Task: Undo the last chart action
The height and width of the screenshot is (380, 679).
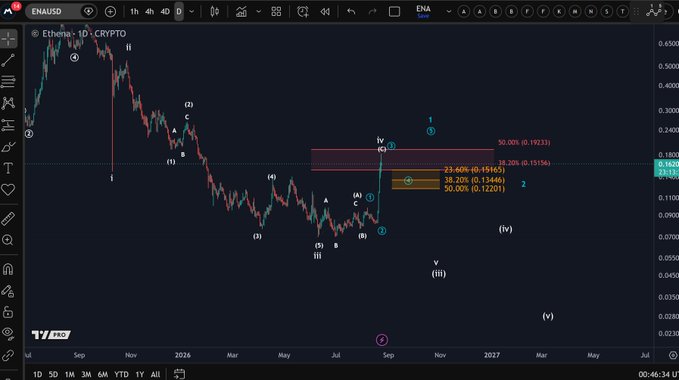Action: [351, 12]
